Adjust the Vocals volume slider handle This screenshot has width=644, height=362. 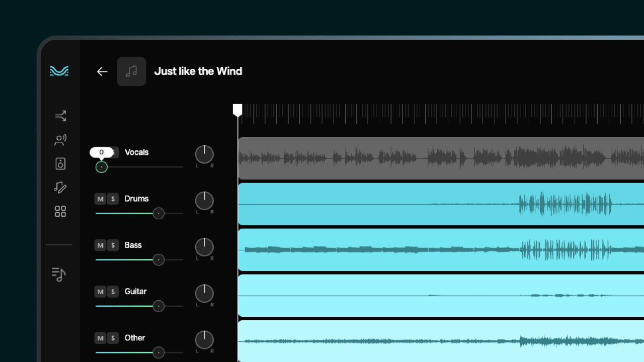pyautogui.click(x=102, y=167)
